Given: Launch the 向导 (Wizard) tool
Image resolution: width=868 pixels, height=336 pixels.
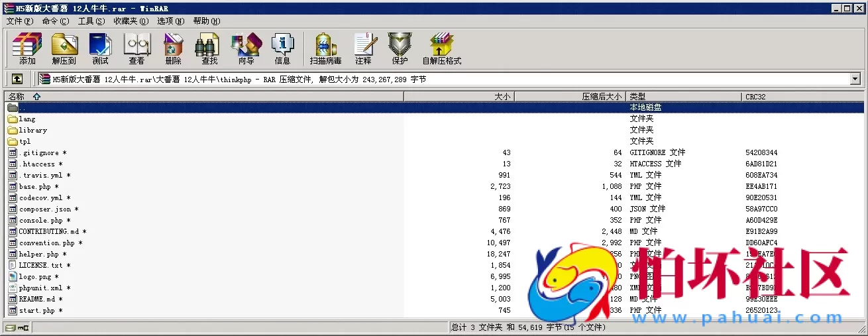Looking at the screenshot, I should (x=246, y=49).
